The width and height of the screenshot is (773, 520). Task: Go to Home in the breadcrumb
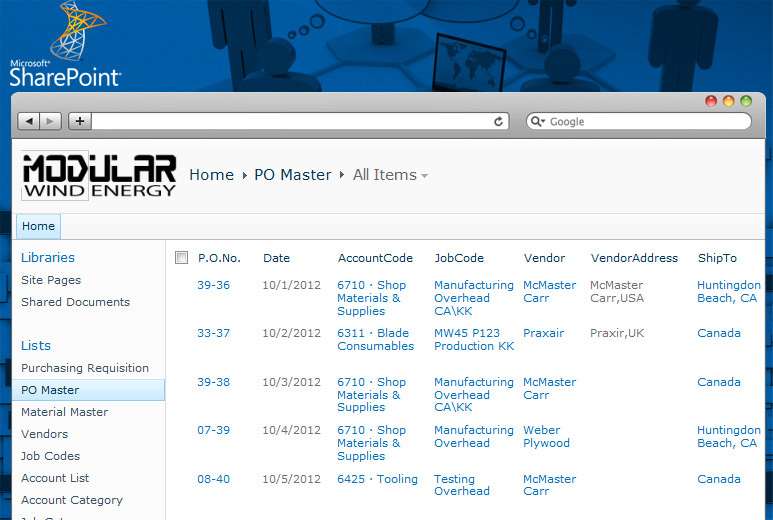click(211, 175)
